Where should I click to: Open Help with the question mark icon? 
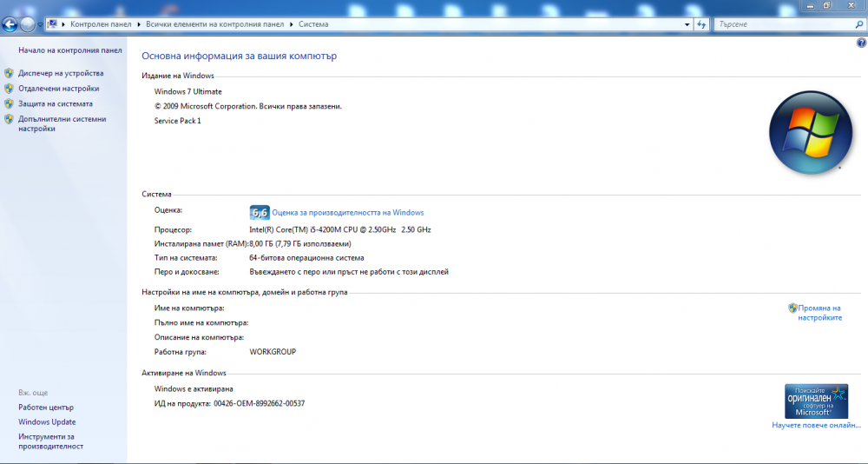pyautogui.click(x=861, y=43)
